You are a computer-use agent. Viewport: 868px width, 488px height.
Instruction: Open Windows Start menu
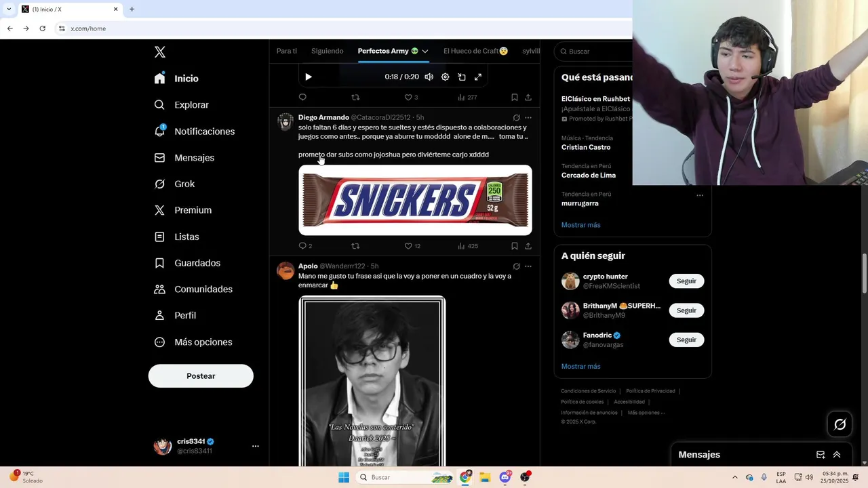344,477
